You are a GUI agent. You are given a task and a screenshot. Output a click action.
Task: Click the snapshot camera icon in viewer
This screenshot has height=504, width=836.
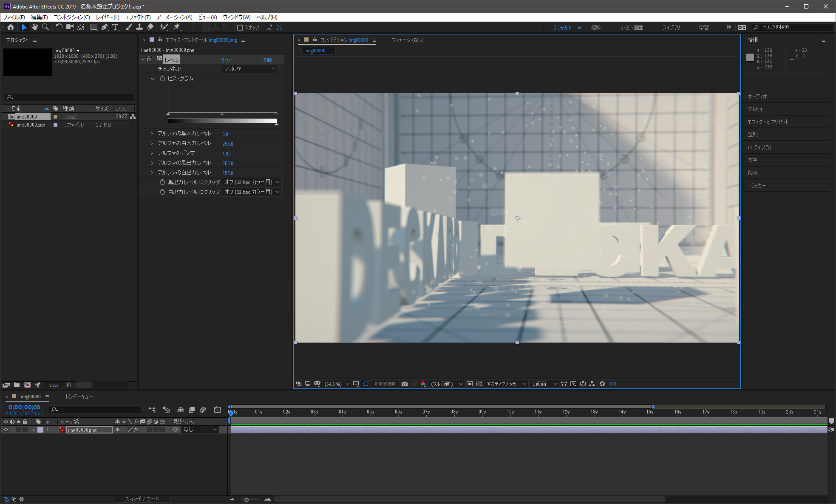[x=404, y=384]
